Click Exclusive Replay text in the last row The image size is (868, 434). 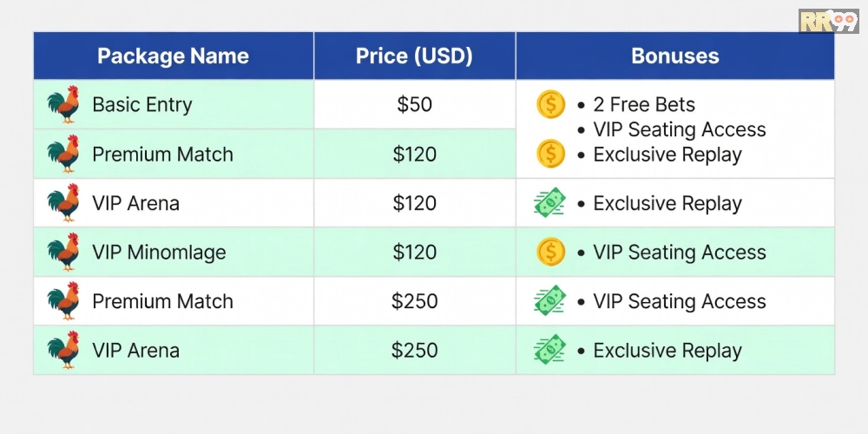point(667,351)
